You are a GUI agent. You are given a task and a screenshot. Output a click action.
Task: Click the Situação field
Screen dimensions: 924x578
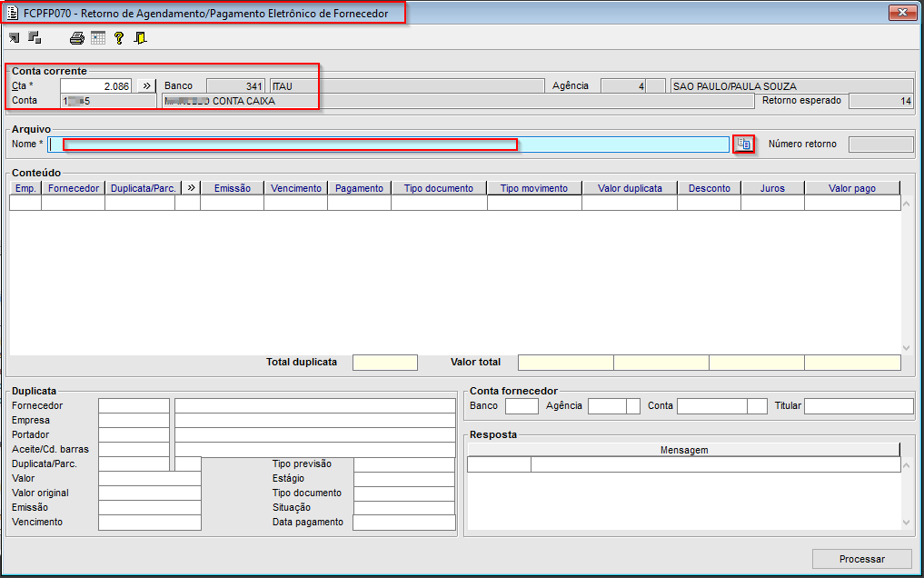pos(404,507)
